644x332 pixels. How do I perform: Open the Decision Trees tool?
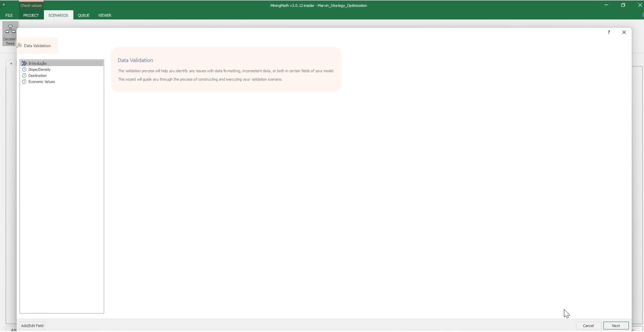10,34
